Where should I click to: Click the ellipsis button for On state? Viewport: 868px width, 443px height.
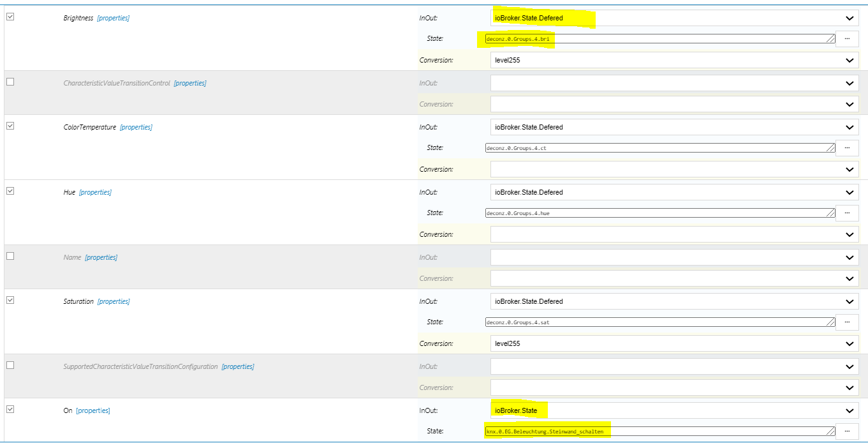(x=847, y=431)
